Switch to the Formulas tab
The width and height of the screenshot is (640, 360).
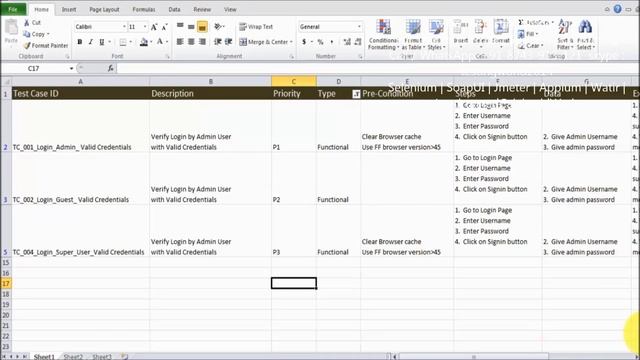144,9
